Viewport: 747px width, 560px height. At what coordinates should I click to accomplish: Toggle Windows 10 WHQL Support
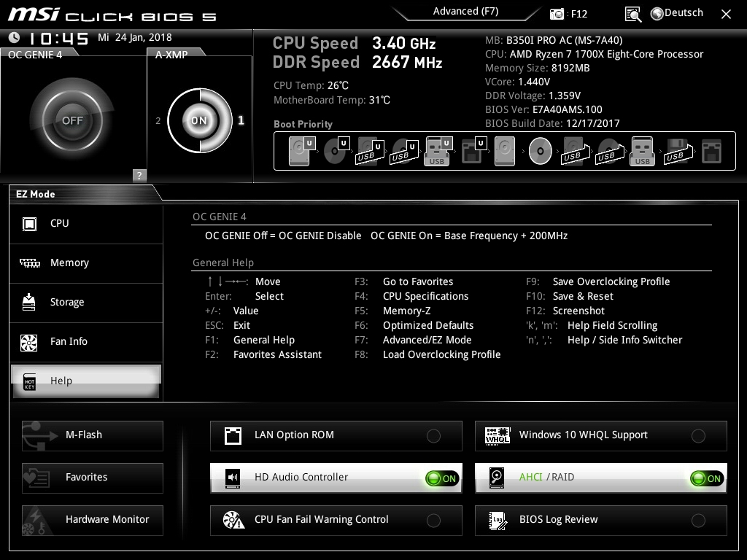click(601, 436)
